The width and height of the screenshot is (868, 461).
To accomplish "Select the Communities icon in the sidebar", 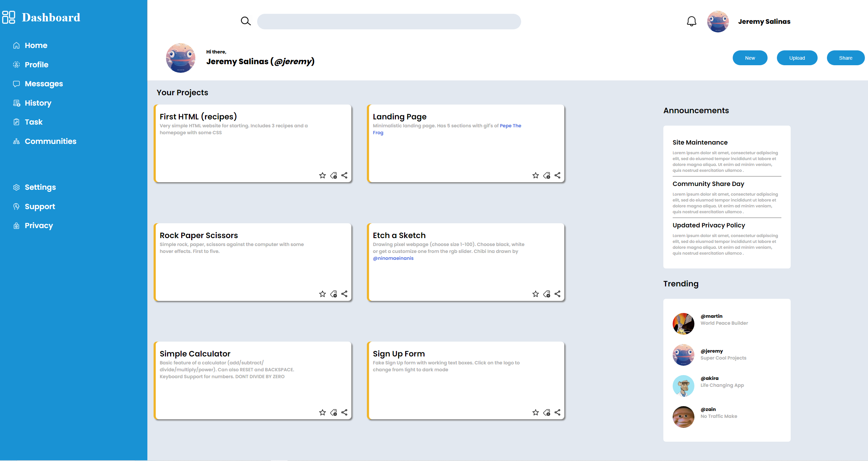I will [x=16, y=141].
